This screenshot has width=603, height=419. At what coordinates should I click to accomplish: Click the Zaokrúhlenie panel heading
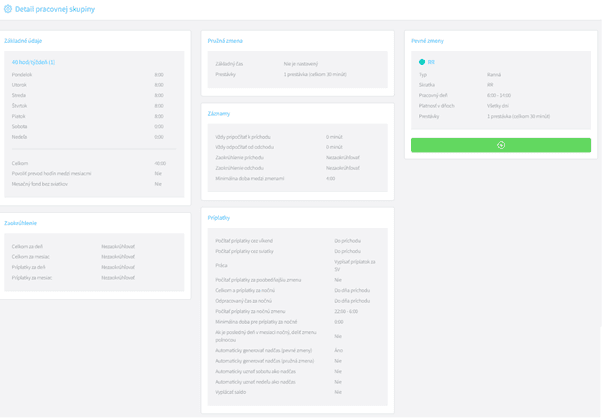pyautogui.click(x=21, y=223)
